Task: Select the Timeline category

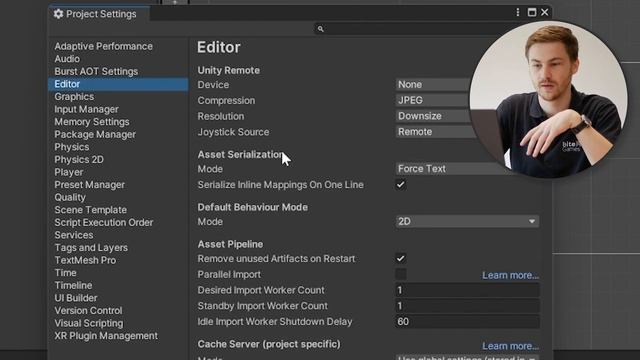Action: pos(73,285)
